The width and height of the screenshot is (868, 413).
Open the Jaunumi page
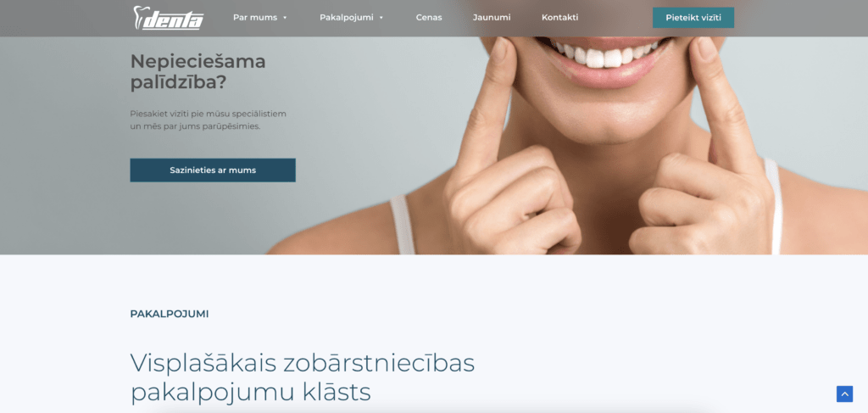492,18
